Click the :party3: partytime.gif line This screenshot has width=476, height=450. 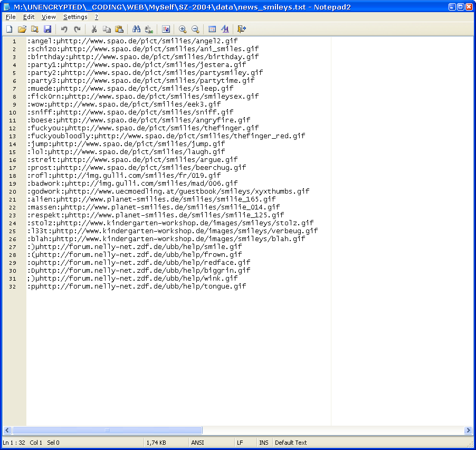point(141,80)
